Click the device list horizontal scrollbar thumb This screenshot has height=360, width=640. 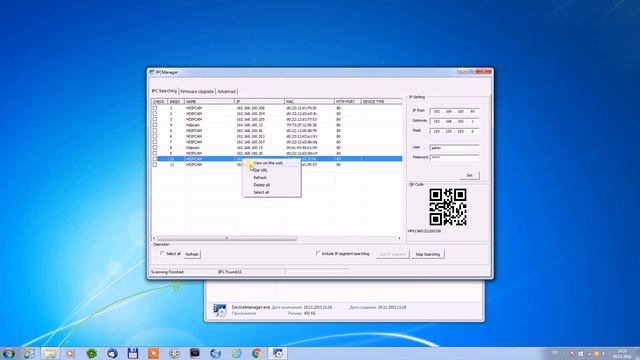(227, 238)
